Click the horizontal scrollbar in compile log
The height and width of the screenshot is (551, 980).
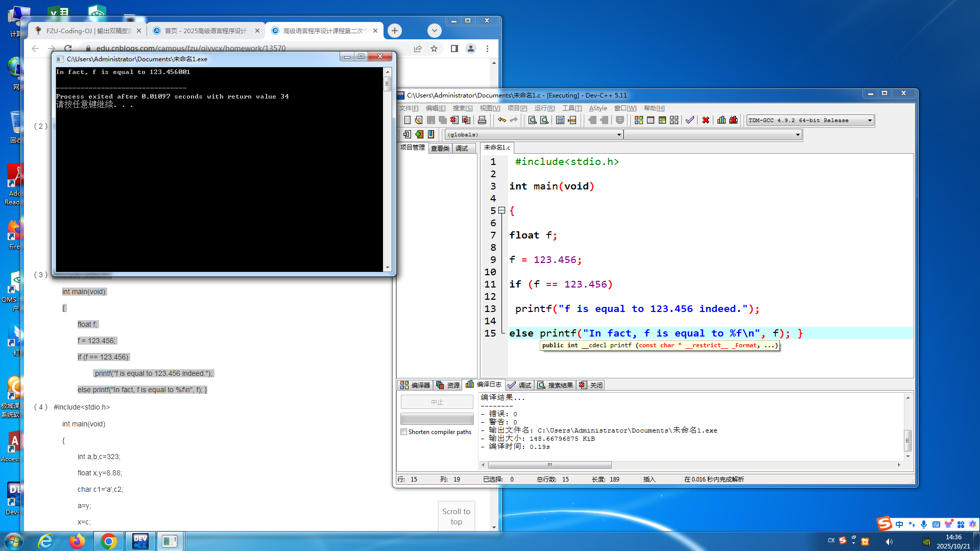click(549, 465)
